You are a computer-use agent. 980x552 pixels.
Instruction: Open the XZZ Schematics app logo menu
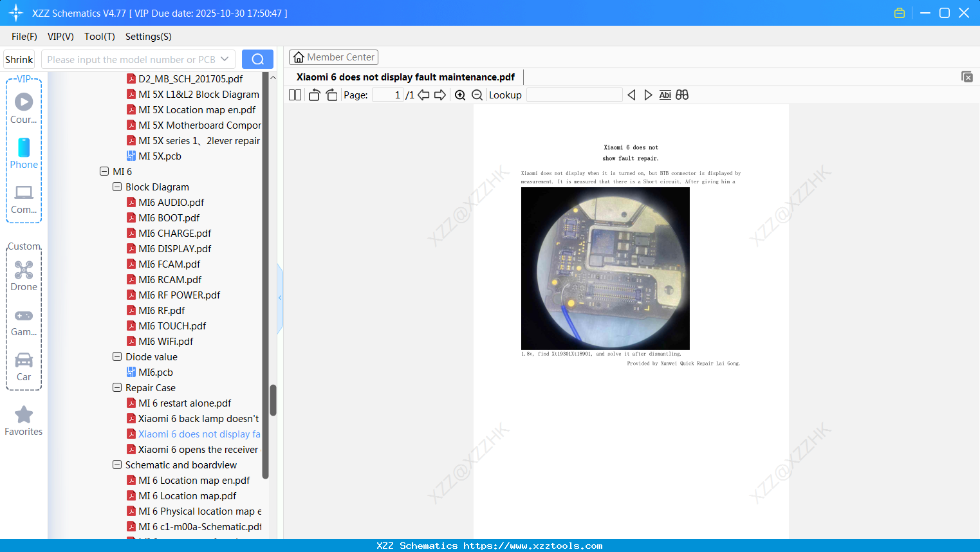click(16, 13)
